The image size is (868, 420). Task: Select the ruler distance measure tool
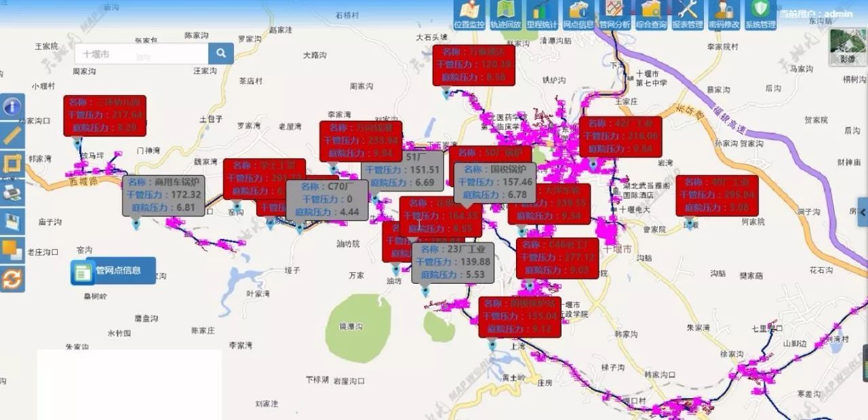pyautogui.click(x=12, y=135)
